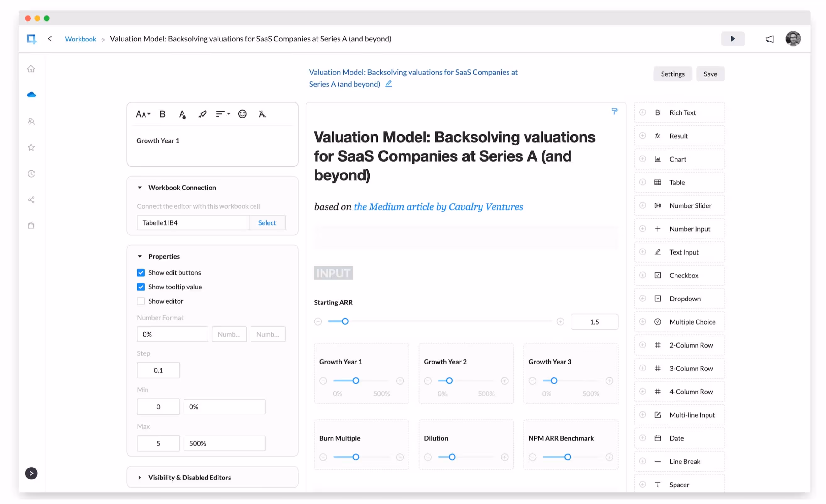Screen dimensions: 826x504
Task: Add Dropdown element from palette
Action: pyautogui.click(x=680, y=299)
